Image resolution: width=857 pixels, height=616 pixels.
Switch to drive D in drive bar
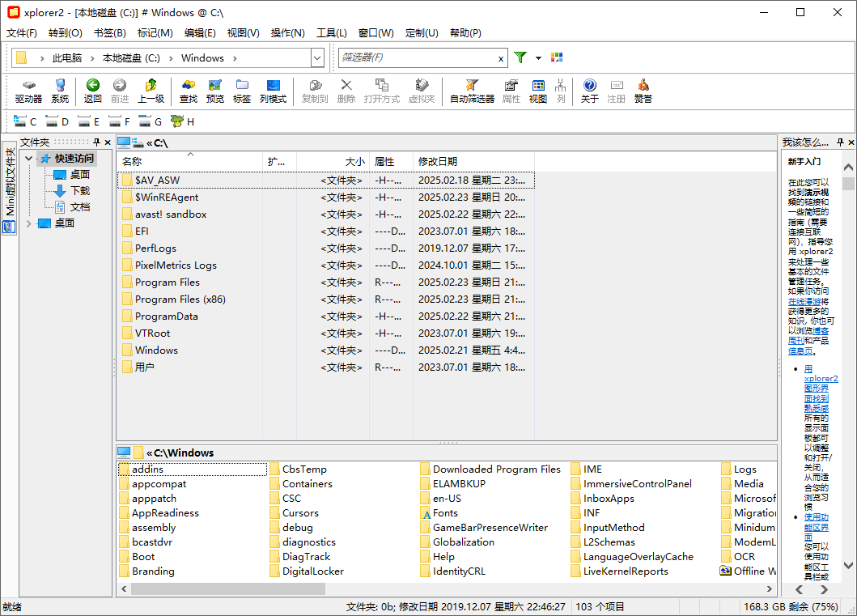[58, 121]
